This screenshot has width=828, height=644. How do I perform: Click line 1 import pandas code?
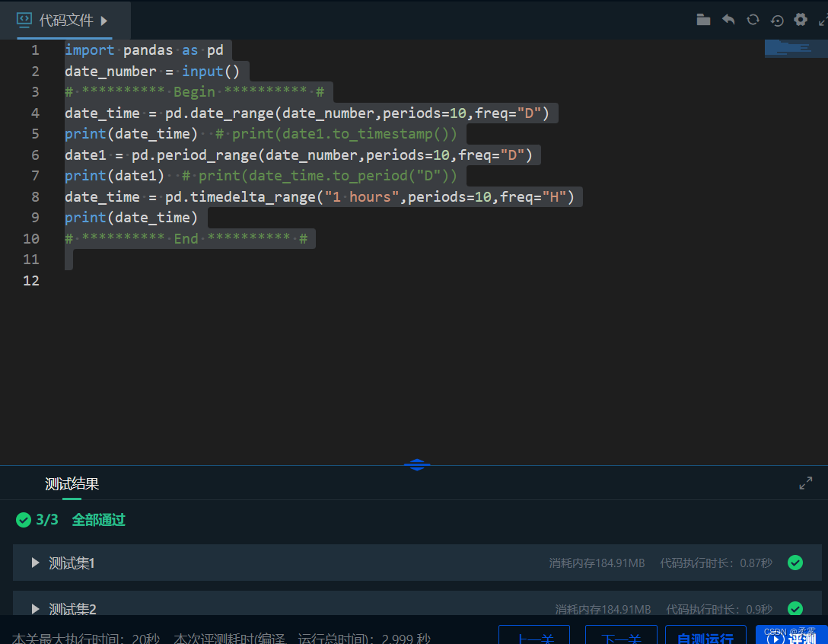click(x=144, y=50)
